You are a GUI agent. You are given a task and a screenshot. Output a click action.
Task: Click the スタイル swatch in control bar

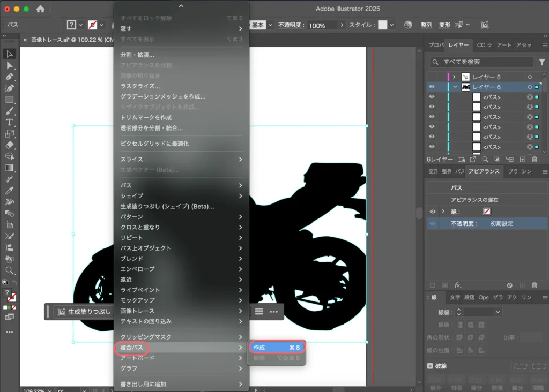tap(382, 25)
